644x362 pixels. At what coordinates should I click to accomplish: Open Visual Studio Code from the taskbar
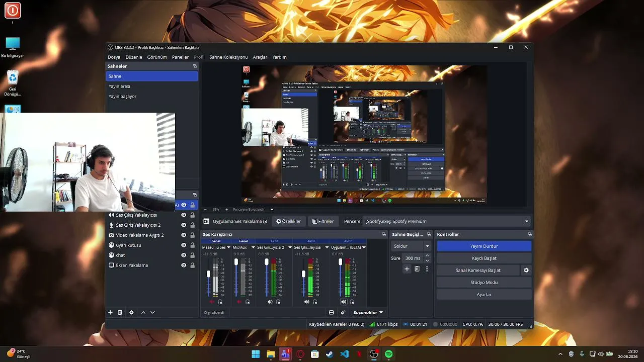click(x=344, y=354)
